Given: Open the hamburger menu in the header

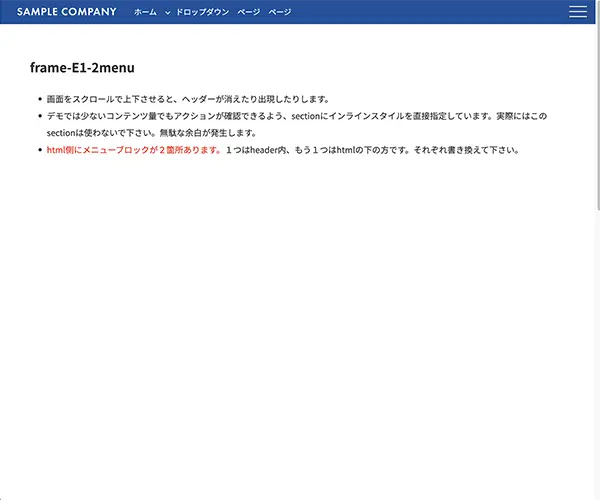Looking at the screenshot, I should click(577, 12).
